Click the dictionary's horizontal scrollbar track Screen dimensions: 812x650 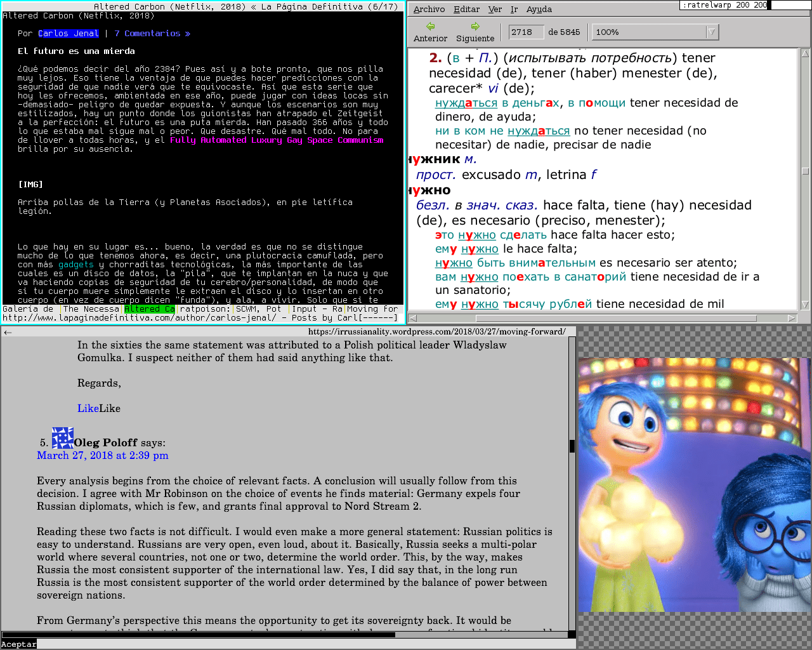[602, 318]
